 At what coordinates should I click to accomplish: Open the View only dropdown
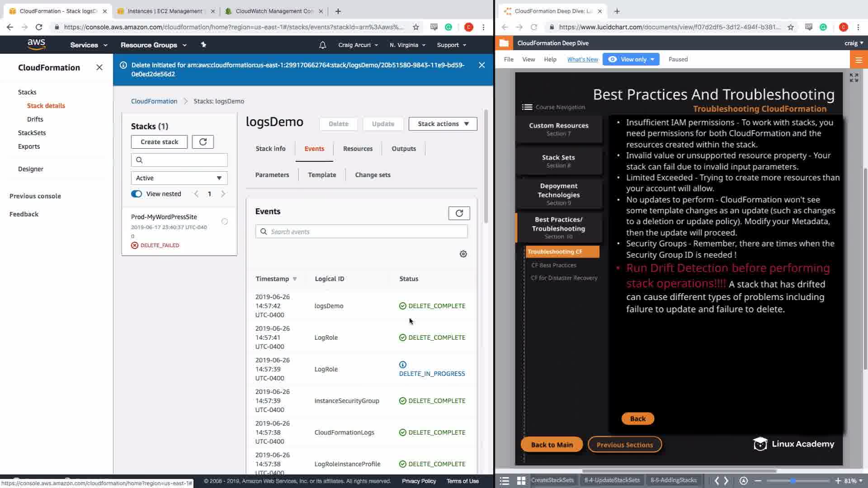click(x=631, y=59)
